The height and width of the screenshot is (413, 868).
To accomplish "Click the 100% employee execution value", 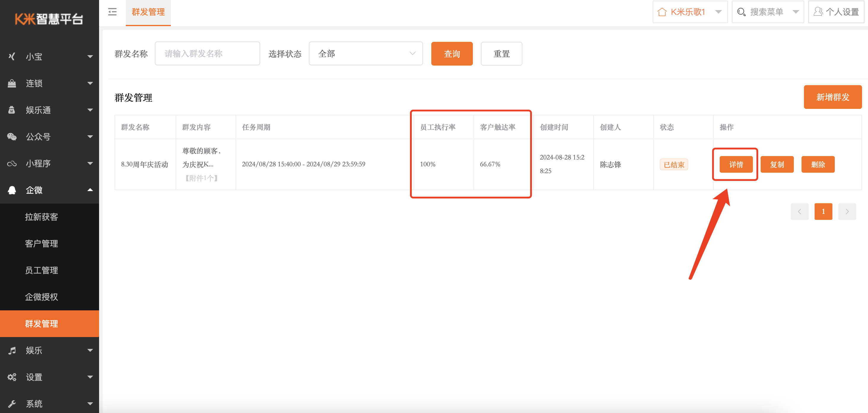I will pos(427,165).
